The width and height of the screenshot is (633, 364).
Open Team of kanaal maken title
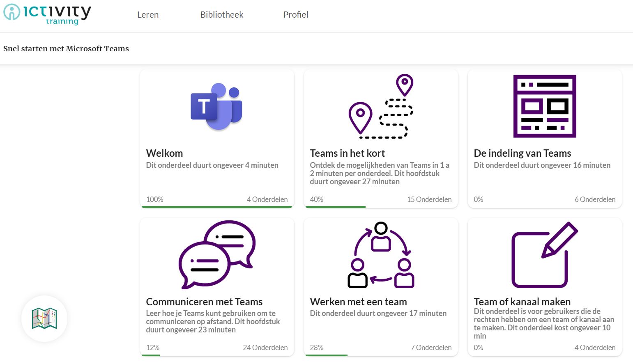[x=522, y=302]
